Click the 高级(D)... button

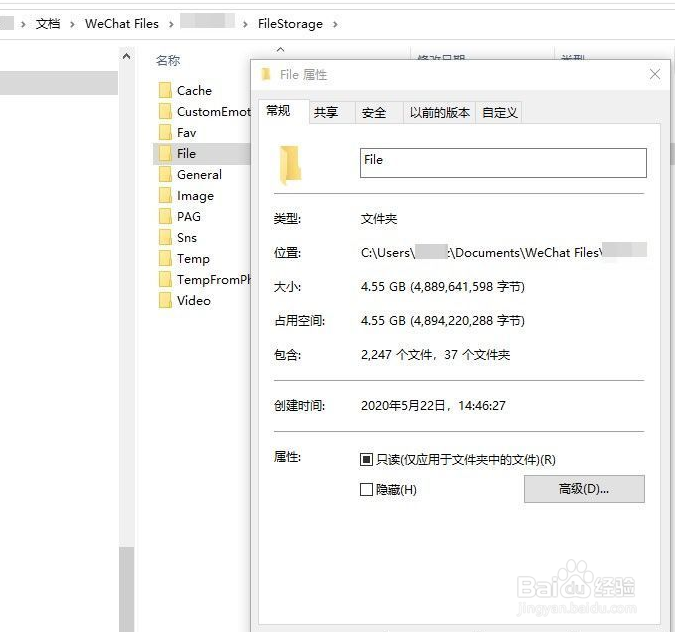coord(584,489)
